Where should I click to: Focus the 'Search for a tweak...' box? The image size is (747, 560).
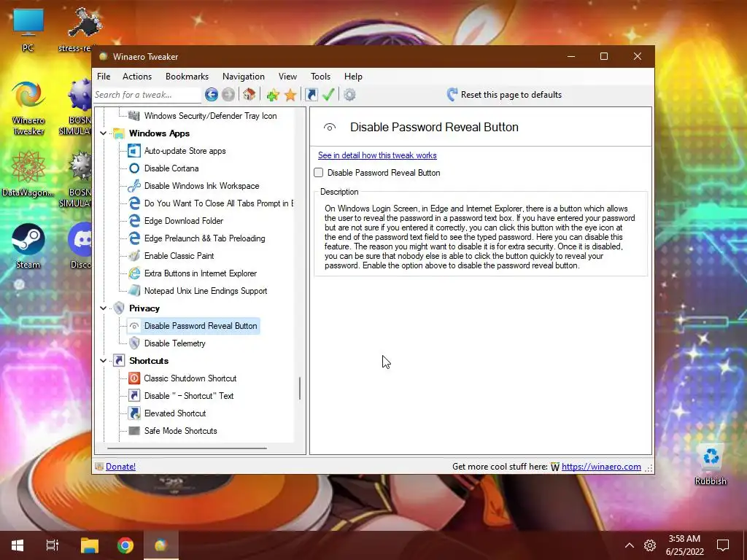tap(147, 95)
